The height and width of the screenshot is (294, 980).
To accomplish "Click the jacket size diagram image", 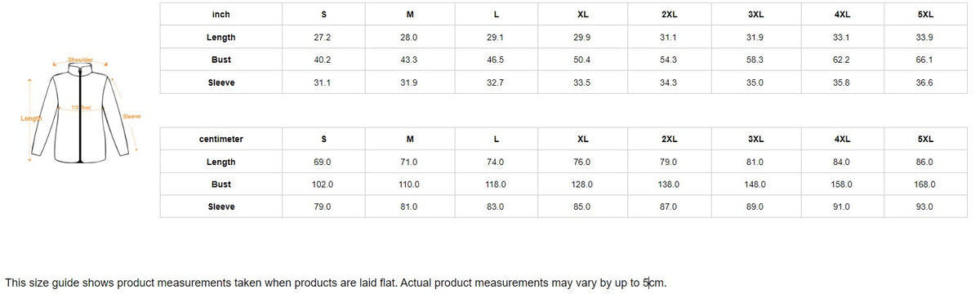I will (81, 110).
